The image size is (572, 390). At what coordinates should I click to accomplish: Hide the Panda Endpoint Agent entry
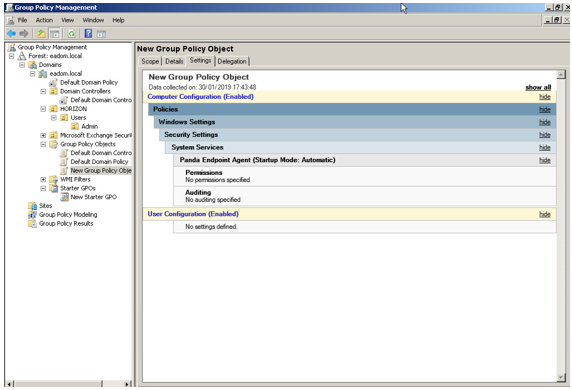click(545, 160)
